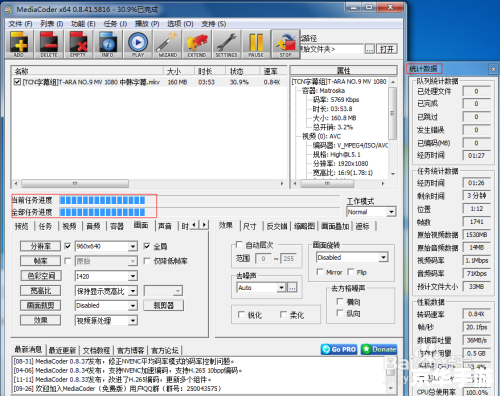Switch to the 音频 tab
Screen dimensions: 500x396
[93, 226]
